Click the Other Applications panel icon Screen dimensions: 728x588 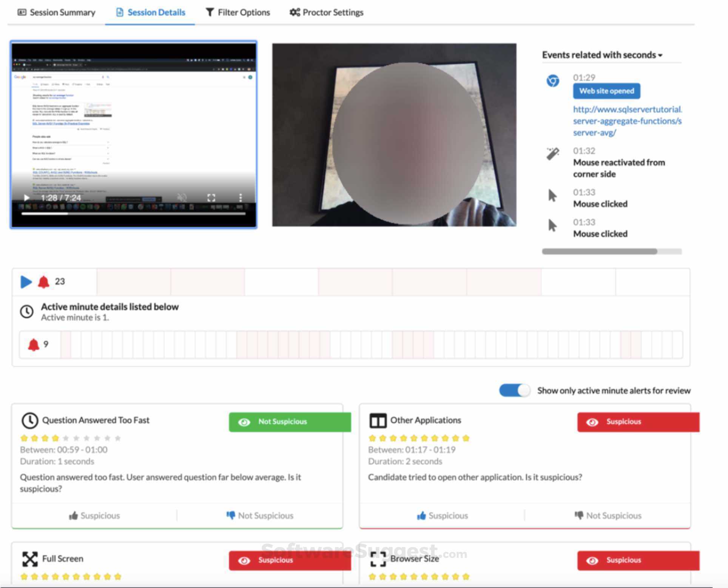378,420
